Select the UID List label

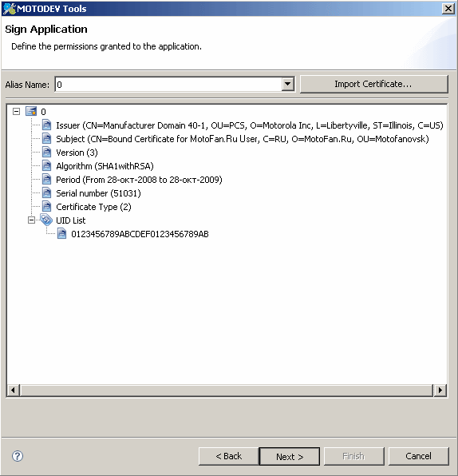click(x=71, y=220)
